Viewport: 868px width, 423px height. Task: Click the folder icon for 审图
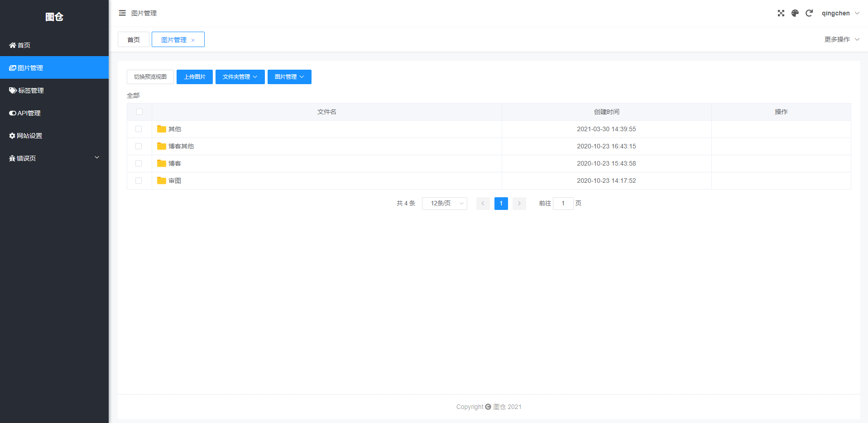point(162,181)
